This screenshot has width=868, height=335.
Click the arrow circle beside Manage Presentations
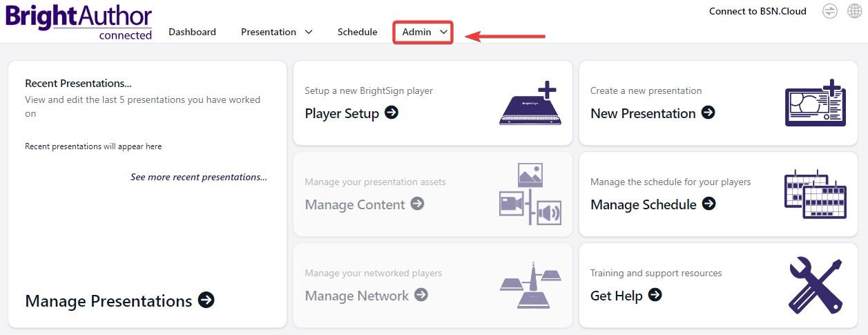coord(206,300)
